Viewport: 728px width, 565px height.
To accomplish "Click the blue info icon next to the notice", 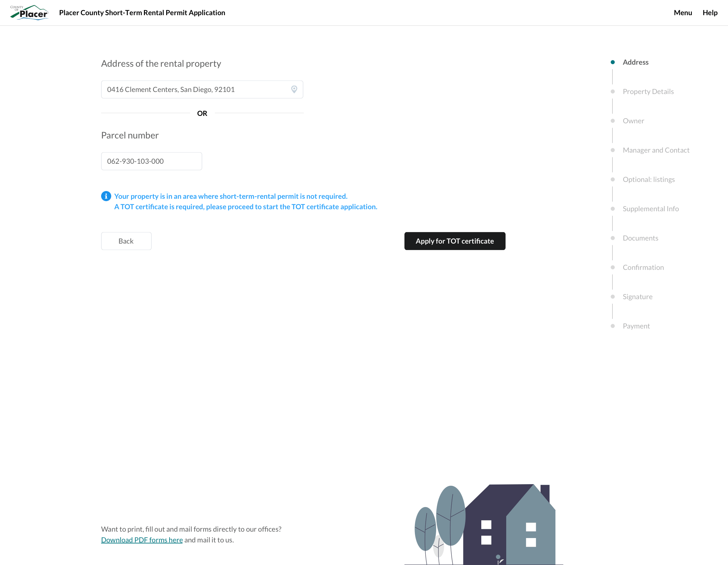I will [106, 196].
